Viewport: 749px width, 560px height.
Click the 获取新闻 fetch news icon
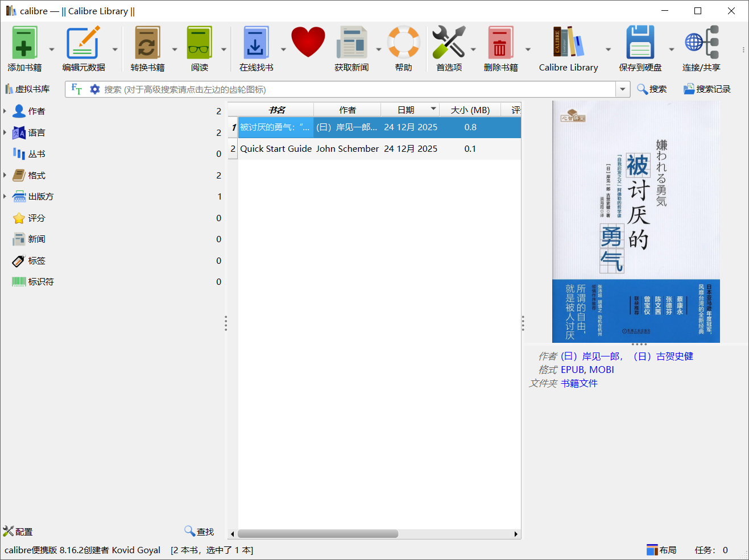351,43
